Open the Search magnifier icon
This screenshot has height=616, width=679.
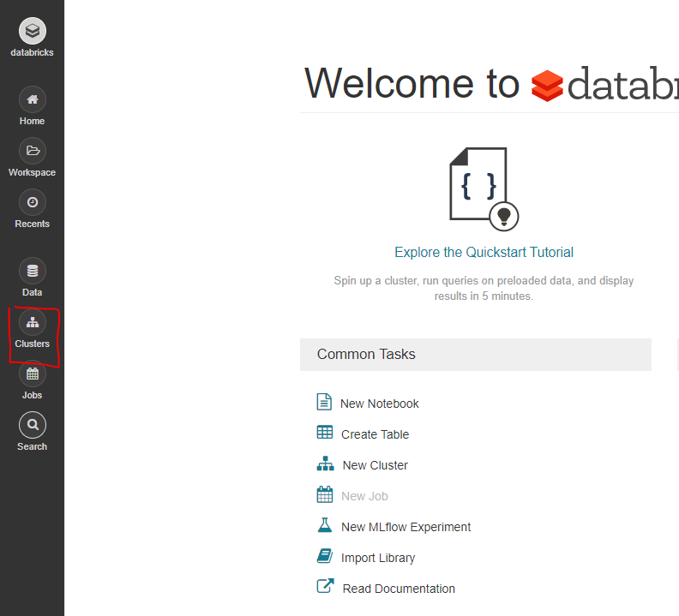[x=32, y=425]
